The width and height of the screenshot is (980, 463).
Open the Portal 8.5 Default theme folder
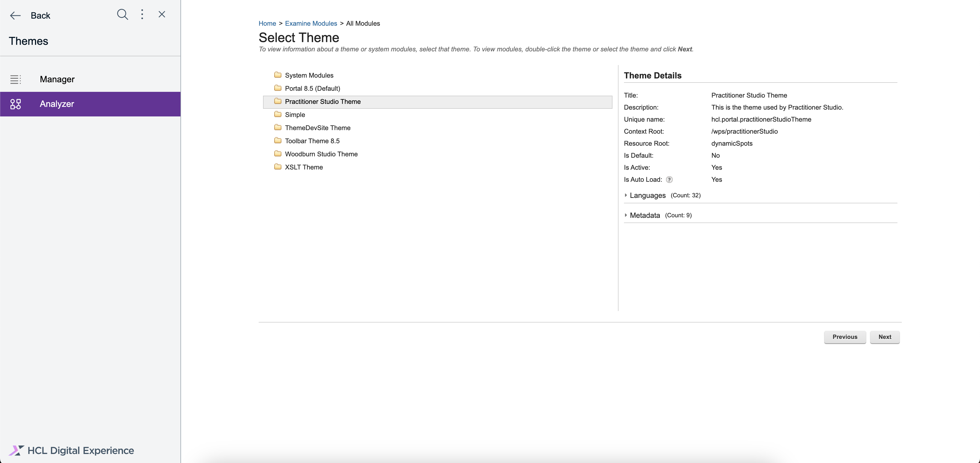pos(312,88)
